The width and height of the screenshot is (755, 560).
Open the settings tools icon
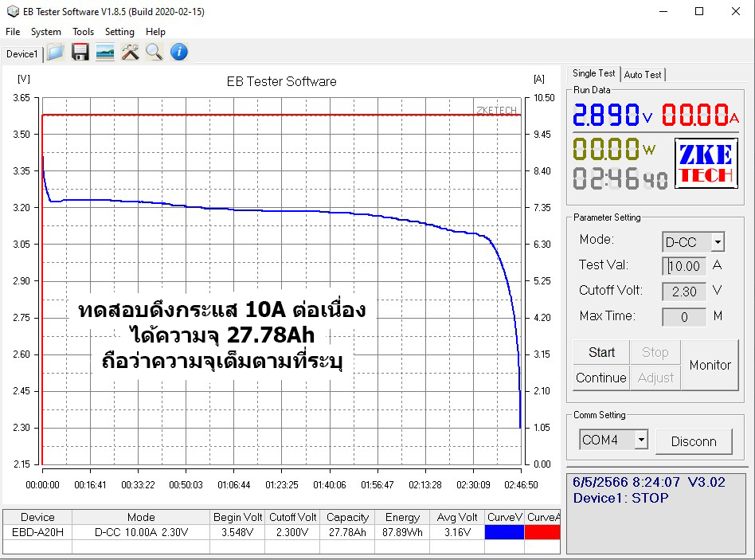[x=129, y=52]
